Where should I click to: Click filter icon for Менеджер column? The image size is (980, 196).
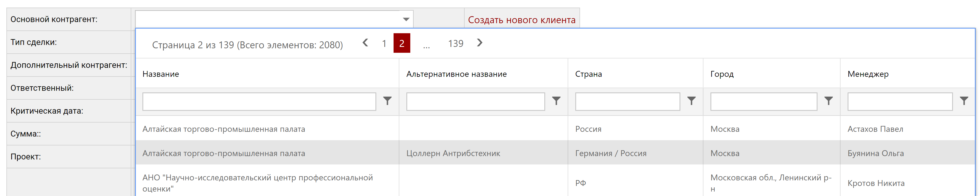click(x=964, y=101)
